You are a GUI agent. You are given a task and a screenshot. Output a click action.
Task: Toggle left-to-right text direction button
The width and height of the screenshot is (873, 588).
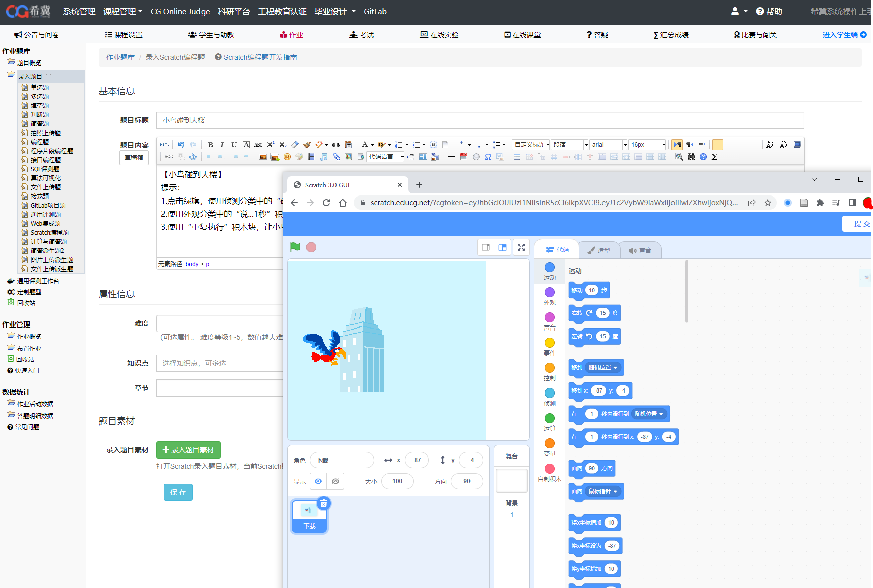(x=677, y=145)
